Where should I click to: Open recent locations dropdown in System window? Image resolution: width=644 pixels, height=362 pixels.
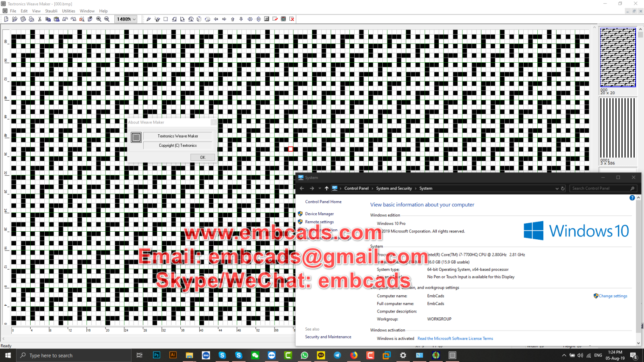click(320, 188)
